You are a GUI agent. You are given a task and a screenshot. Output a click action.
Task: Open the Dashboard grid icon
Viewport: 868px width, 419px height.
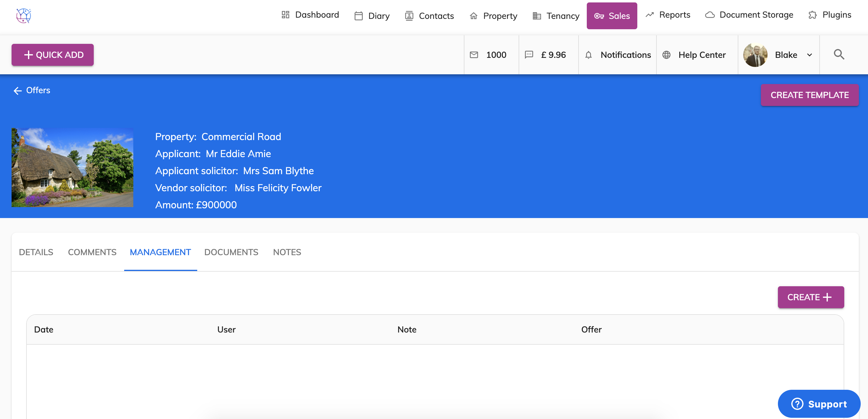285,15
